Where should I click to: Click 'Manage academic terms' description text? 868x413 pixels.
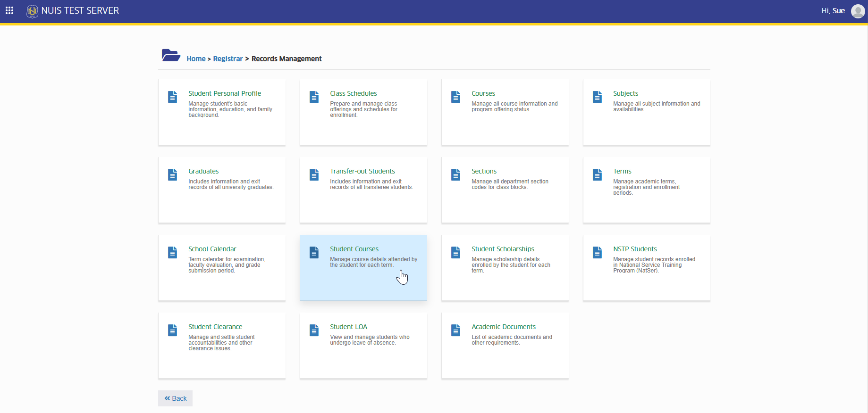[x=646, y=187]
